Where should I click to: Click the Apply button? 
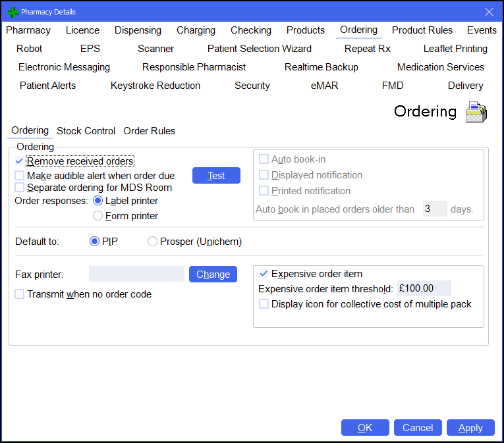pos(470,428)
